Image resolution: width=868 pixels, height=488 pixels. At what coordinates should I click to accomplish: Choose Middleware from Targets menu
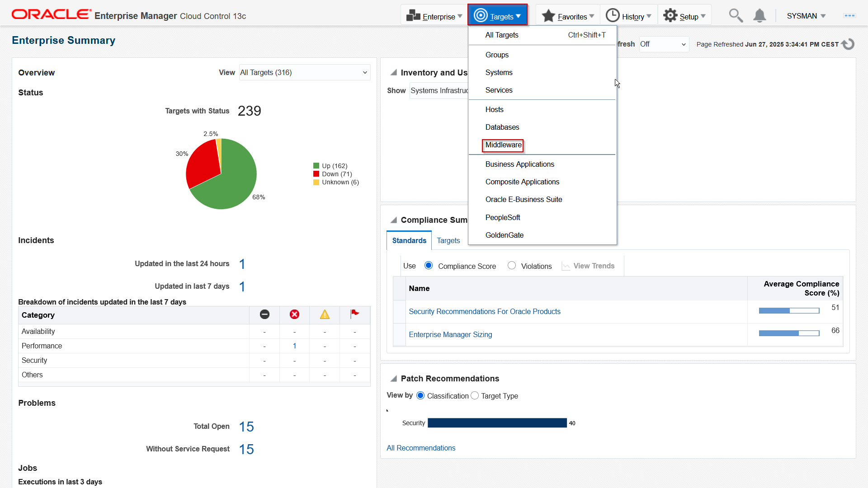(503, 145)
